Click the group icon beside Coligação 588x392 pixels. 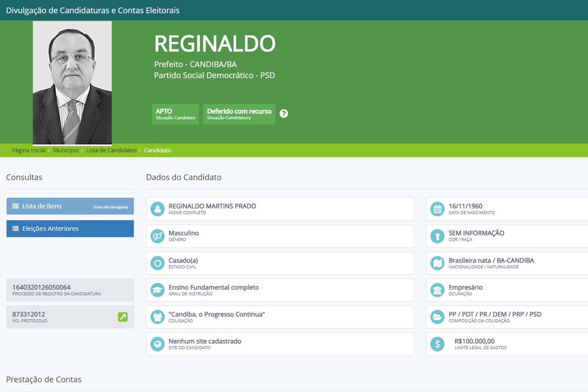158,317
